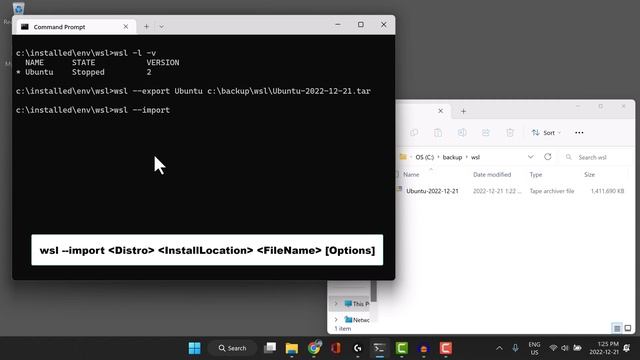
Task: Open Task View from taskbar
Action: [270, 348]
